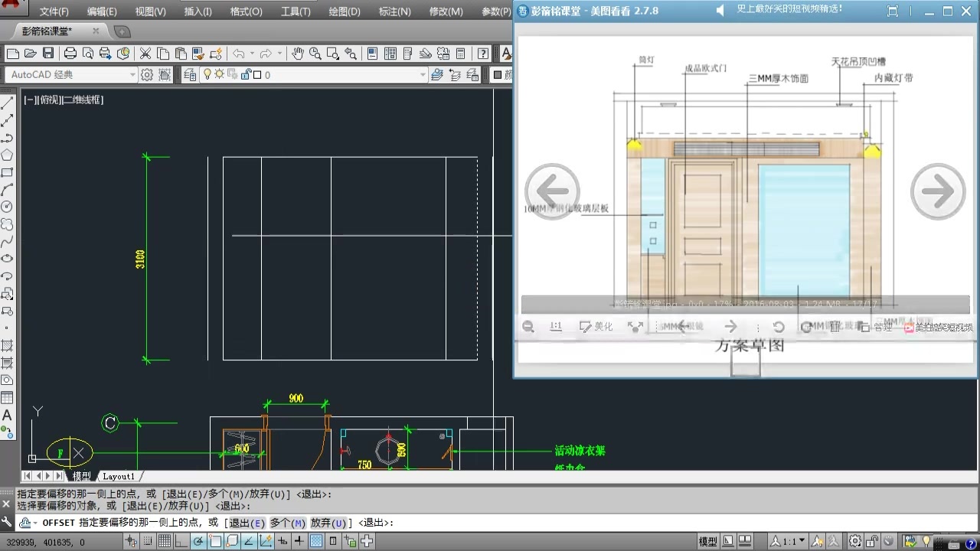
Task: Click next image arrow in 美图看看
Action: point(937,191)
